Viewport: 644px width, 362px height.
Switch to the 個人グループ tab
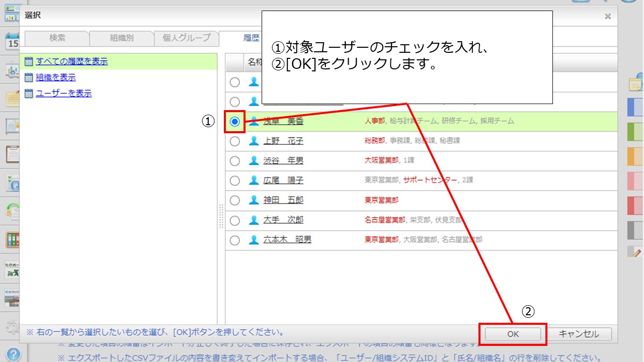click(x=186, y=38)
